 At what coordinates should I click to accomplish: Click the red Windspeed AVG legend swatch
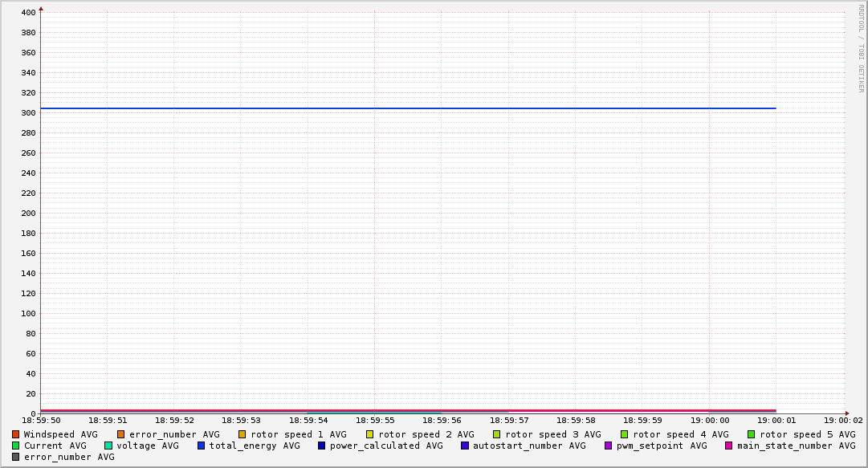click(x=16, y=434)
